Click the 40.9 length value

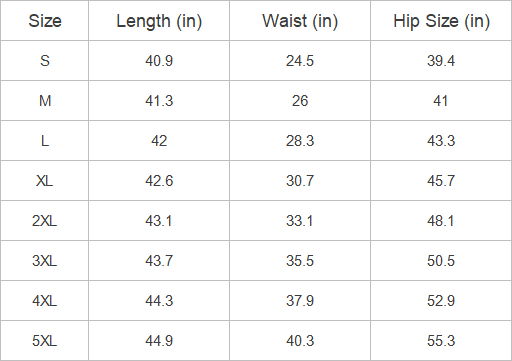(159, 61)
